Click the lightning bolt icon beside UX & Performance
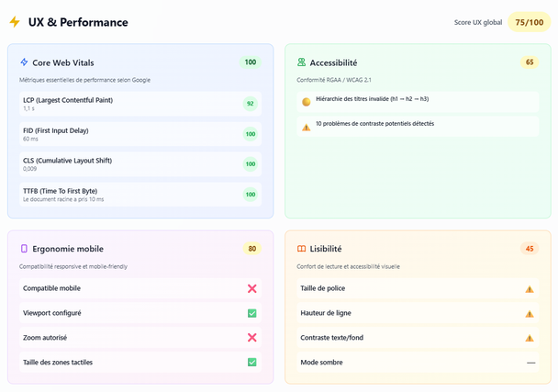Screen dimensions: 558x392 (15, 22)
